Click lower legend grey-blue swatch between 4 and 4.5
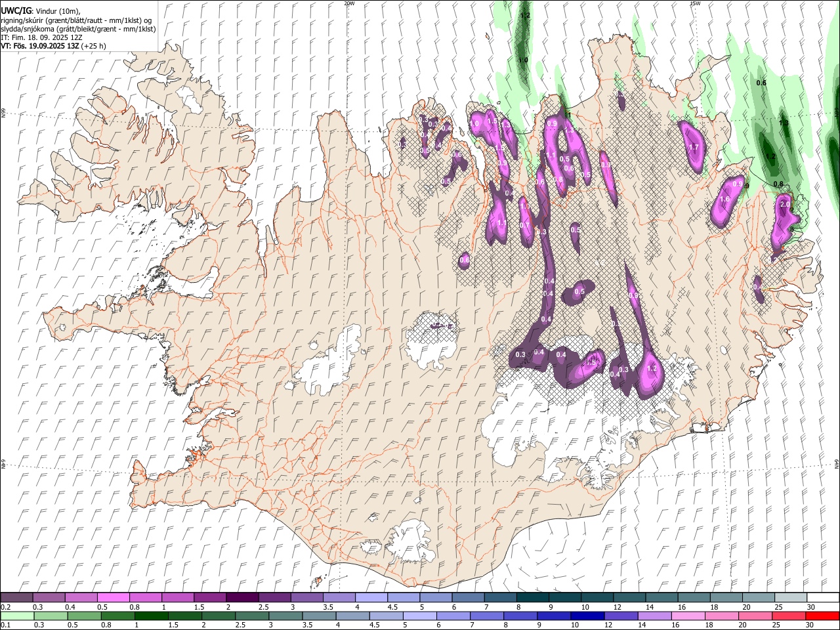 [x=352, y=616]
